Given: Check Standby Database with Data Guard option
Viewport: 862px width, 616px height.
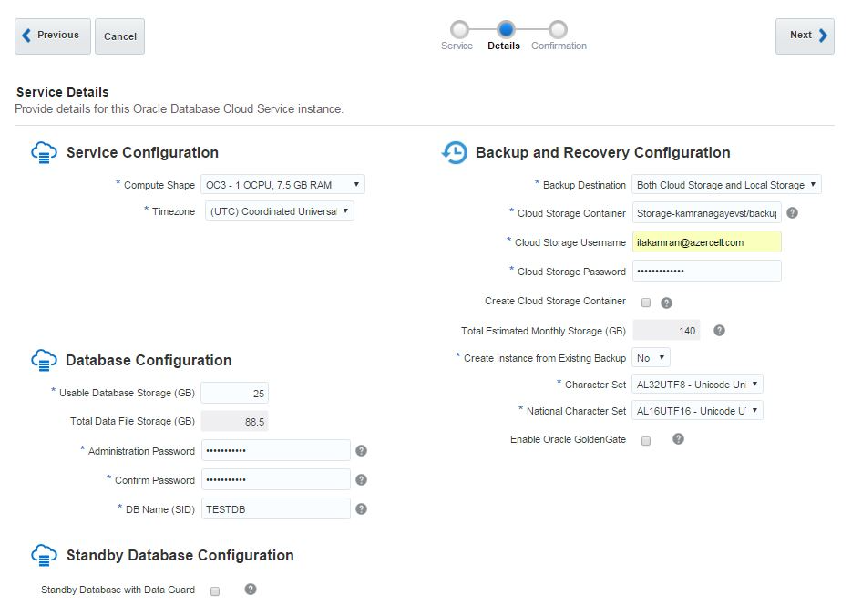Looking at the screenshot, I should pyautogui.click(x=215, y=591).
